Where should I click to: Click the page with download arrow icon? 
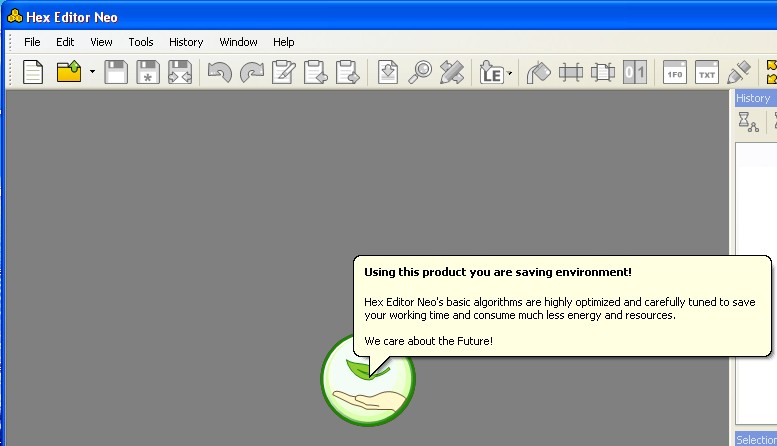[x=388, y=72]
